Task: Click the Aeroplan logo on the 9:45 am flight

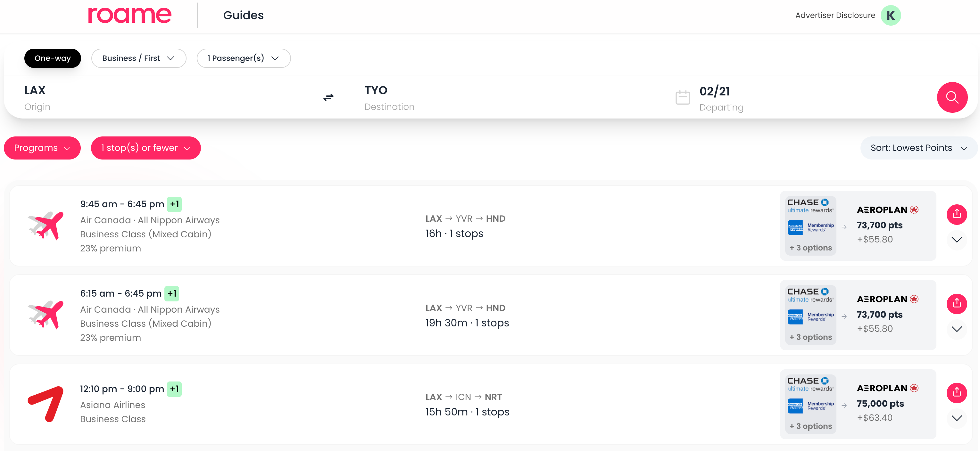Action: coord(888,210)
